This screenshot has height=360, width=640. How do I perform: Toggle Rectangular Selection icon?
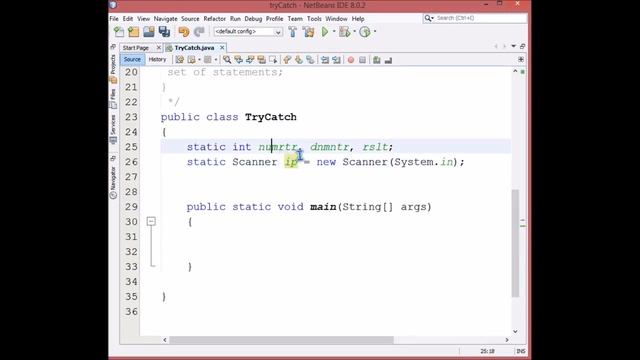pos(273,60)
